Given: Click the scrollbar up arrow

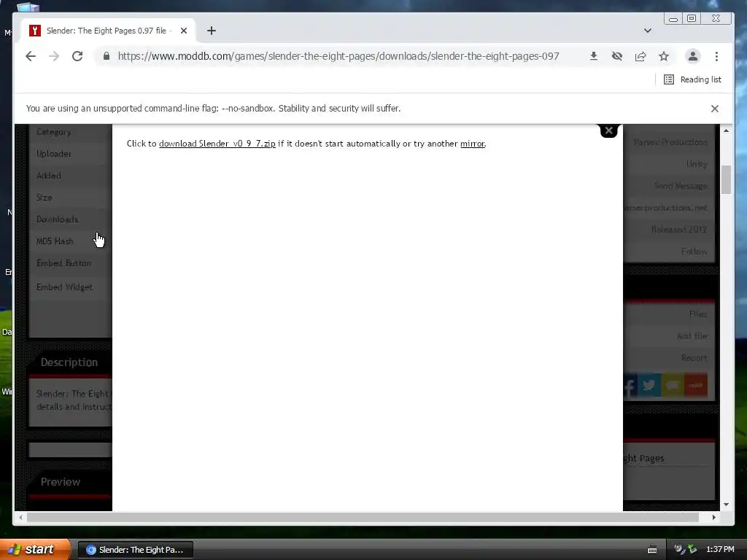Looking at the screenshot, I should 726,131.
